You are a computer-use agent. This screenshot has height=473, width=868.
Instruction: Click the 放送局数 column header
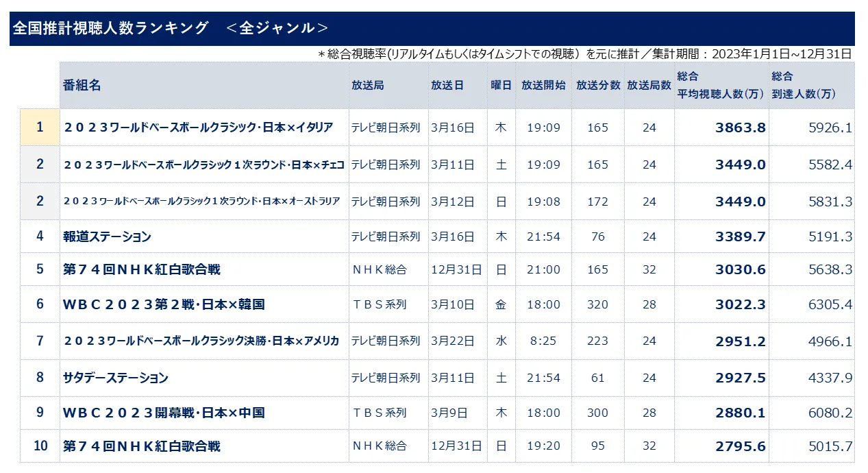(x=649, y=86)
